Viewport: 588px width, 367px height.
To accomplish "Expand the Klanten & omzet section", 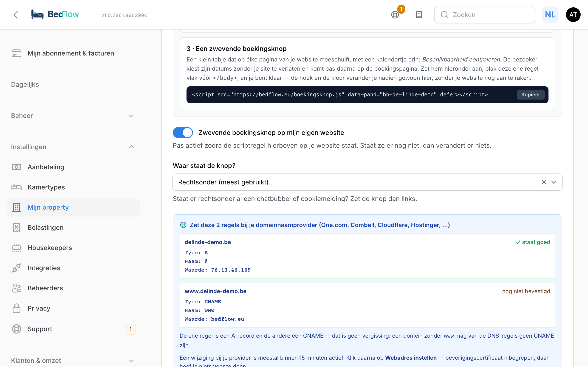I will (73, 361).
